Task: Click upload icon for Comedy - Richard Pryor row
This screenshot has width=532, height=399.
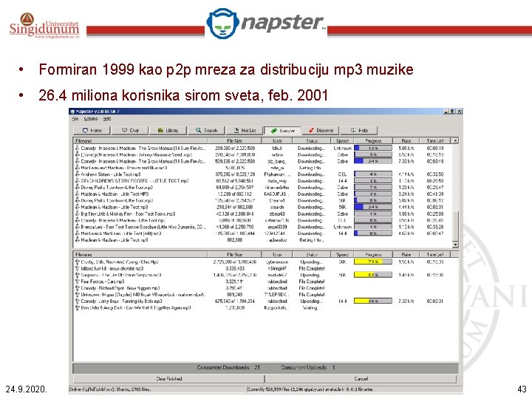Action: [78, 288]
